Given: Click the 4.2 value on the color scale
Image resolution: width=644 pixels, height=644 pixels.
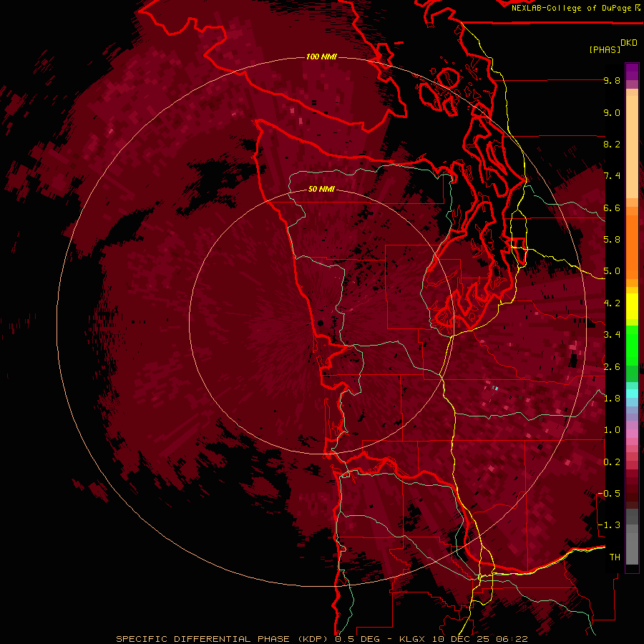Looking at the screenshot, I should tap(612, 303).
